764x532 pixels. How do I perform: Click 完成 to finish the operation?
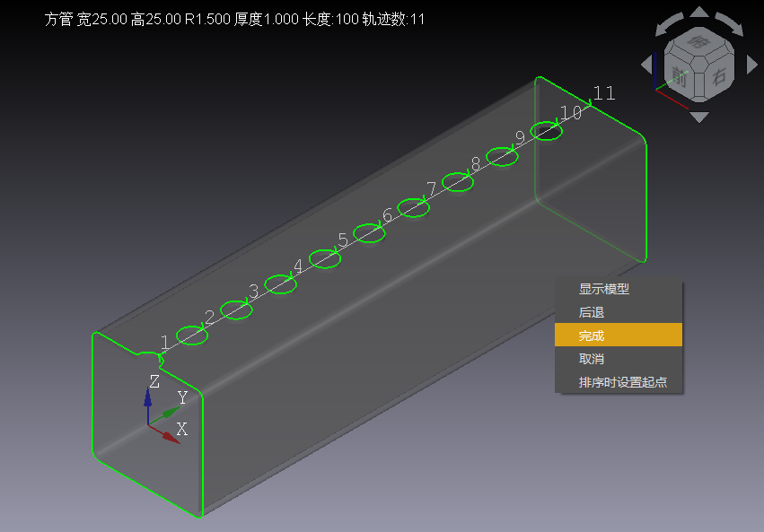click(592, 336)
